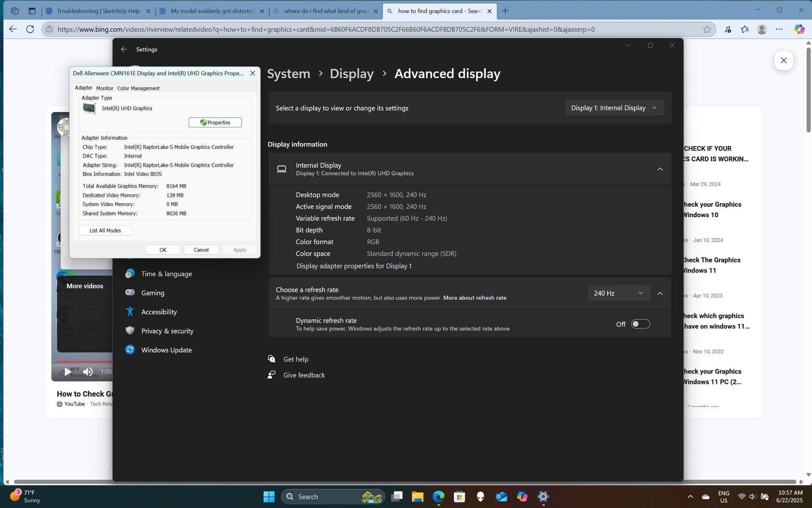Screen dimensions: 812x508
Task: Open Settings gear in taskbar
Action: [543, 497]
